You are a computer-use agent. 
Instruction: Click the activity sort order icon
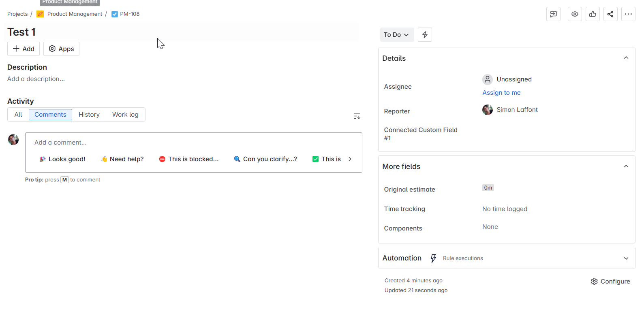tap(357, 117)
